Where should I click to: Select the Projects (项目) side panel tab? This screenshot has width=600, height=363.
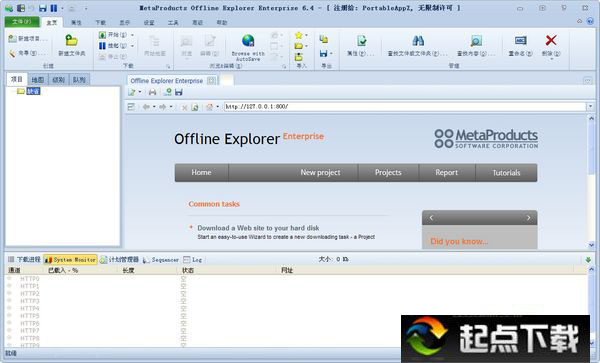coord(16,79)
